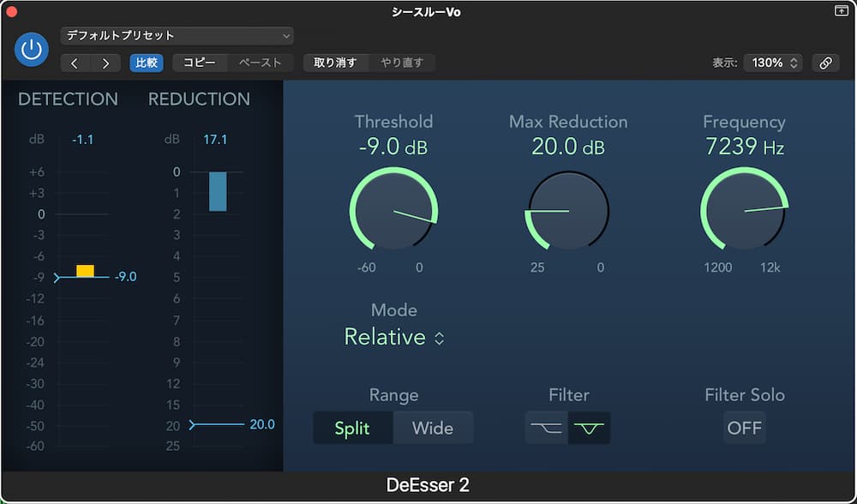857x504 pixels.
Task: Click the Filter Solo label
Action: point(745,395)
